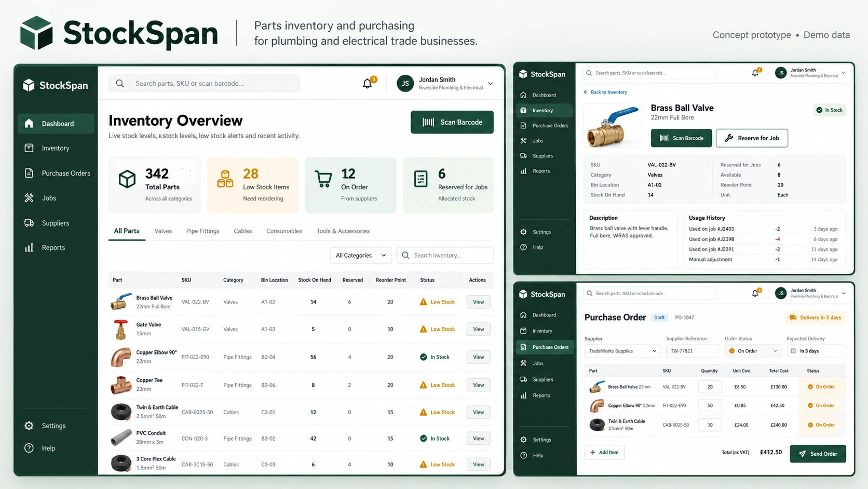The width and height of the screenshot is (868, 489).
Task: Click the notification bell in main window
Action: pyautogui.click(x=368, y=83)
